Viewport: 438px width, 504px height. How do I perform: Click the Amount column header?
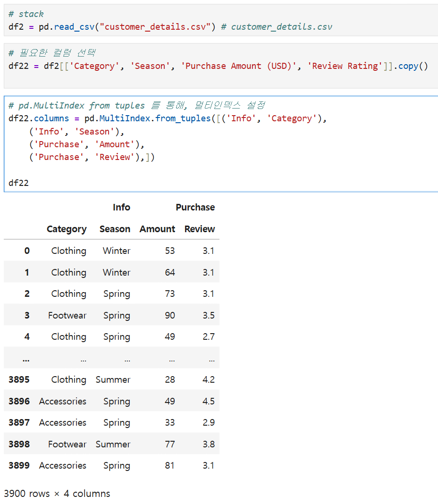(x=157, y=229)
